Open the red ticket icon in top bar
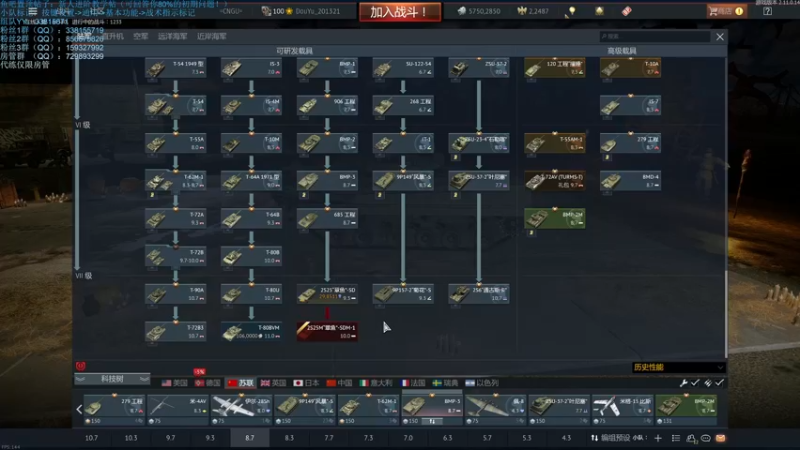Viewport: 800px width, 450px height. pyautogui.click(x=627, y=11)
